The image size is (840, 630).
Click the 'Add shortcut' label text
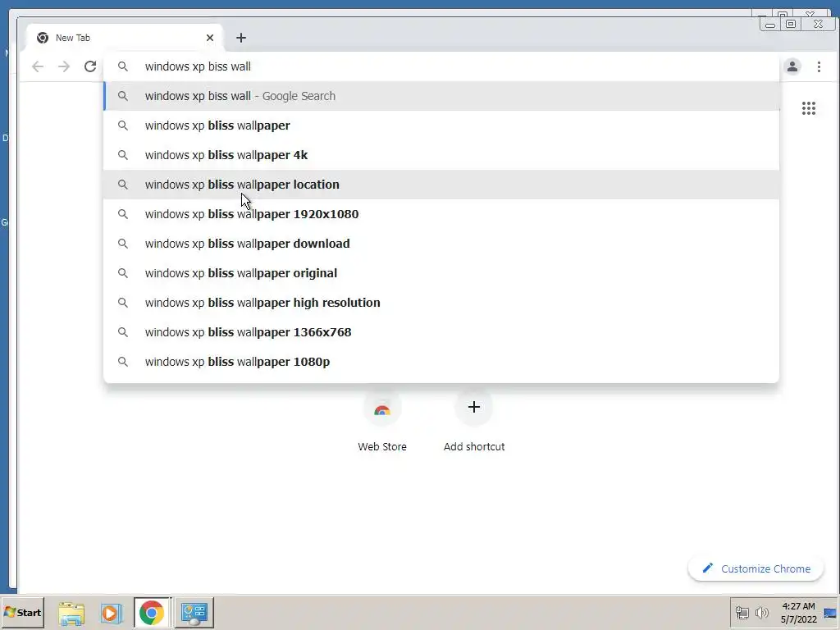(474, 447)
